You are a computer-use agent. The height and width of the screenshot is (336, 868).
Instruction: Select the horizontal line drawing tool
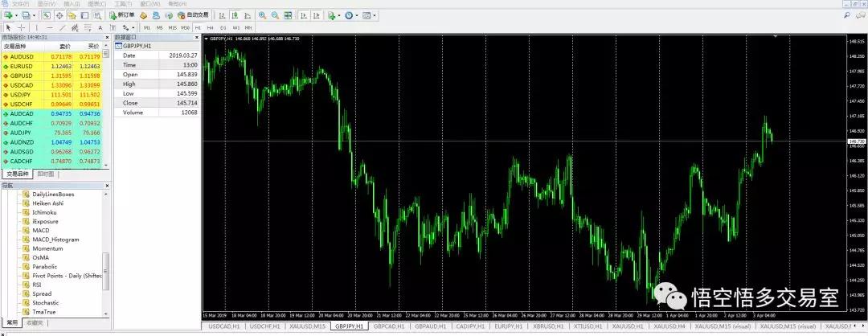[48, 27]
